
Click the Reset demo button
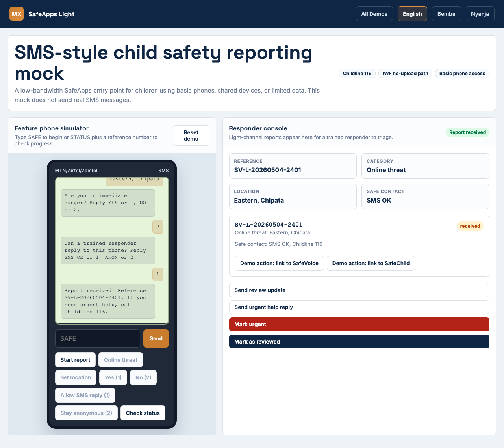tap(191, 136)
